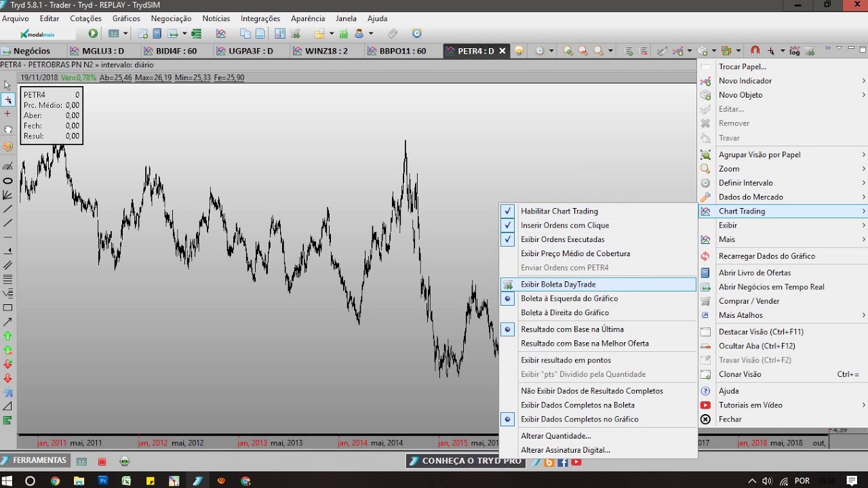Image resolution: width=868 pixels, height=488 pixels.
Task: Expand the Novo Objeto submenu
Action: point(783,96)
